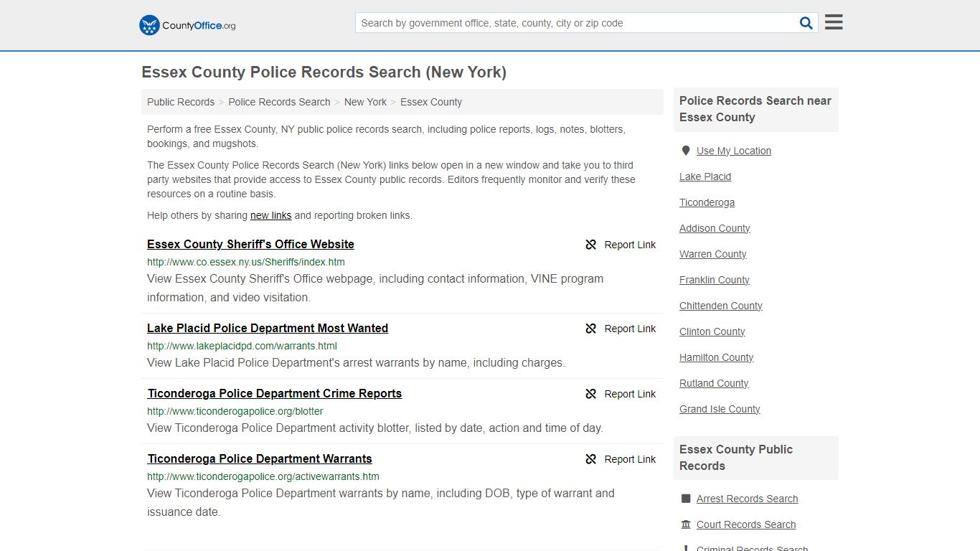Report Link for Sheriff's Office Website

coord(630,245)
